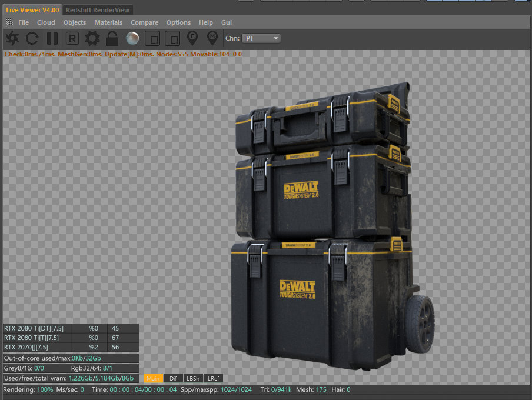Select the Dif render pass button
532x400 pixels.
[x=173, y=378]
